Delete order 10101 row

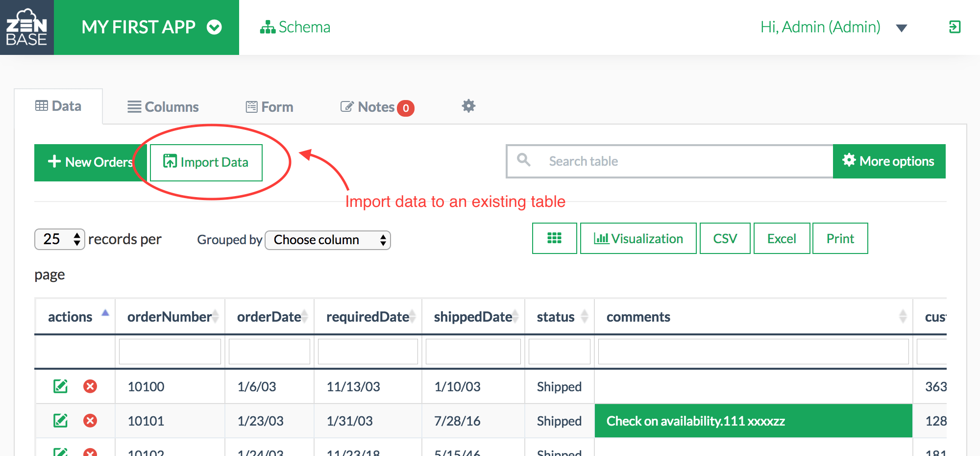pyautogui.click(x=90, y=421)
